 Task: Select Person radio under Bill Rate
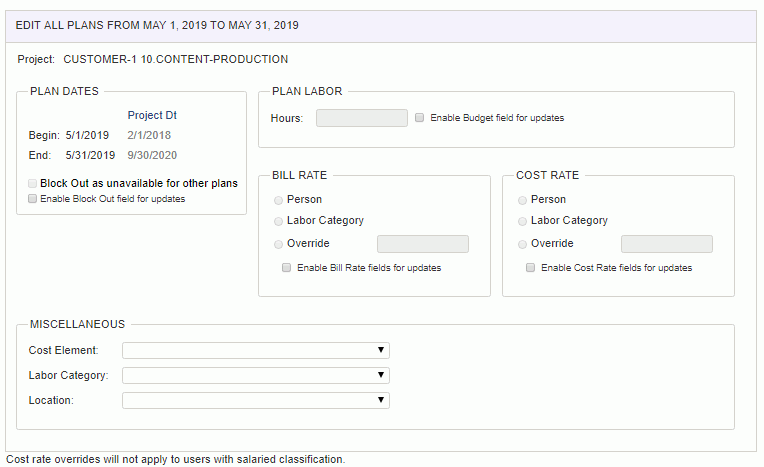pos(278,200)
